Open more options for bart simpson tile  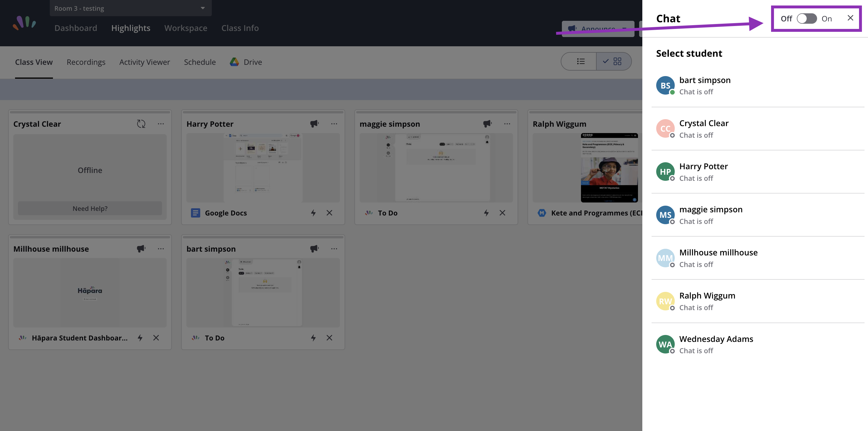click(x=334, y=249)
